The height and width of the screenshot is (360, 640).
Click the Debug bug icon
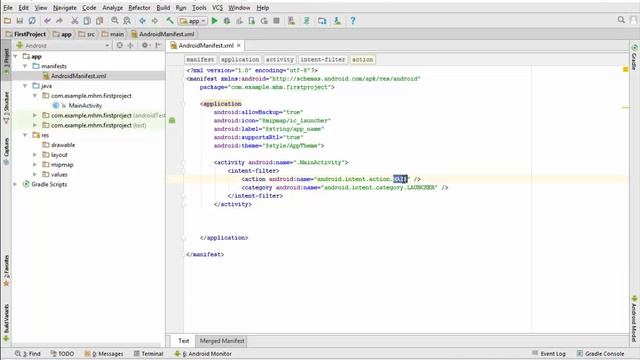[x=227, y=20]
